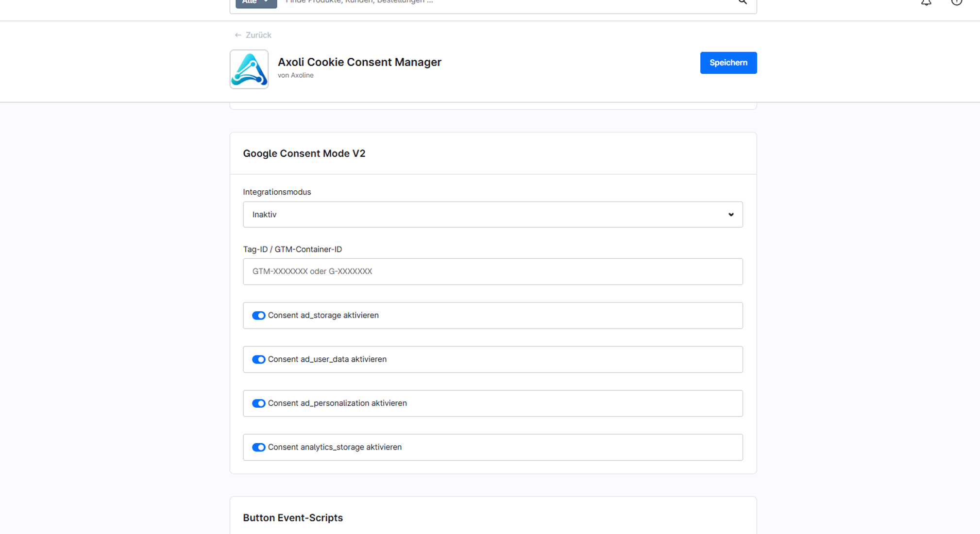The image size is (980, 534).
Task: Click the Button Event-Scripts heading
Action: [x=293, y=518]
